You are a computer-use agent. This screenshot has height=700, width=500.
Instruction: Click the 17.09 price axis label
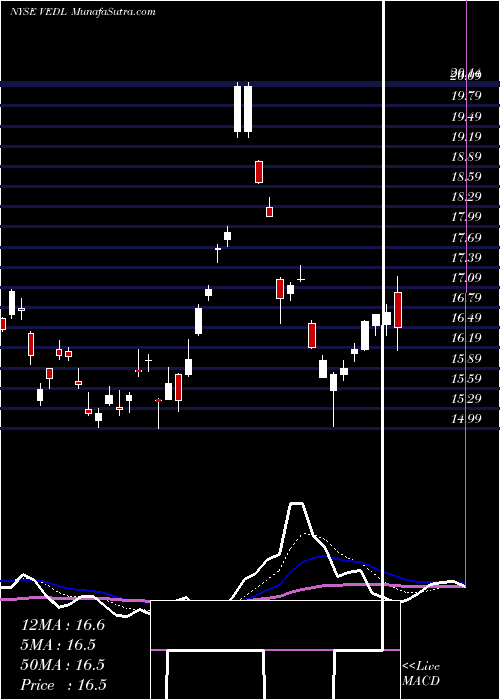[x=466, y=278]
